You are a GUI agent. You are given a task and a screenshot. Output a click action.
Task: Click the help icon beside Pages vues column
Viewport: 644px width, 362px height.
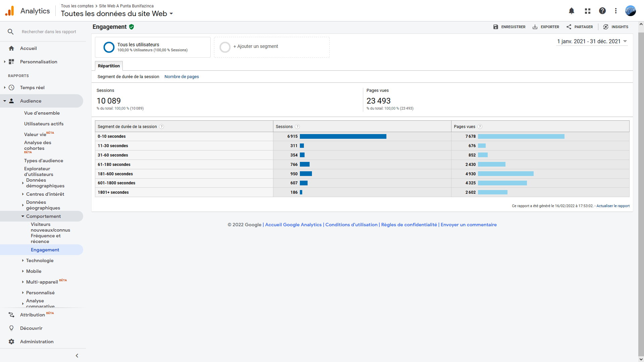coord(480,127)
